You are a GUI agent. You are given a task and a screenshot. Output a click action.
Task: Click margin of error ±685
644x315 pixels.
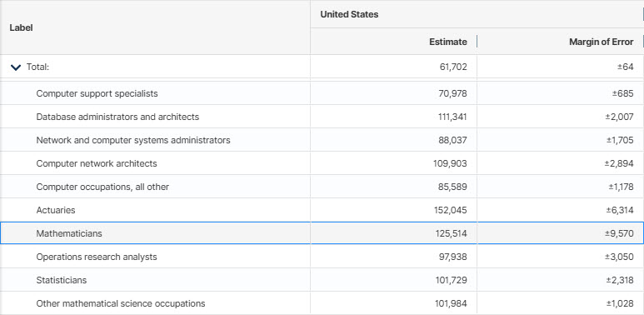point(623,93)
